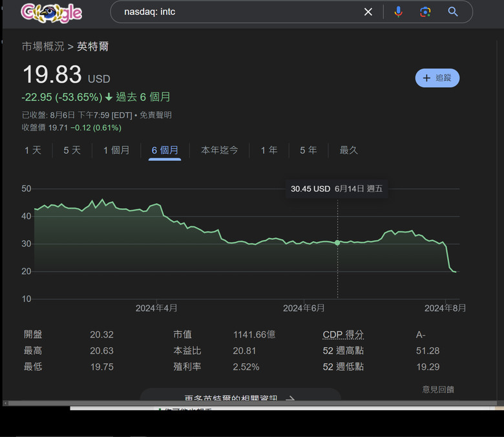Switch chart to 1 年 tab
This screenshot has height=437, width=504.
coord(269,150)
